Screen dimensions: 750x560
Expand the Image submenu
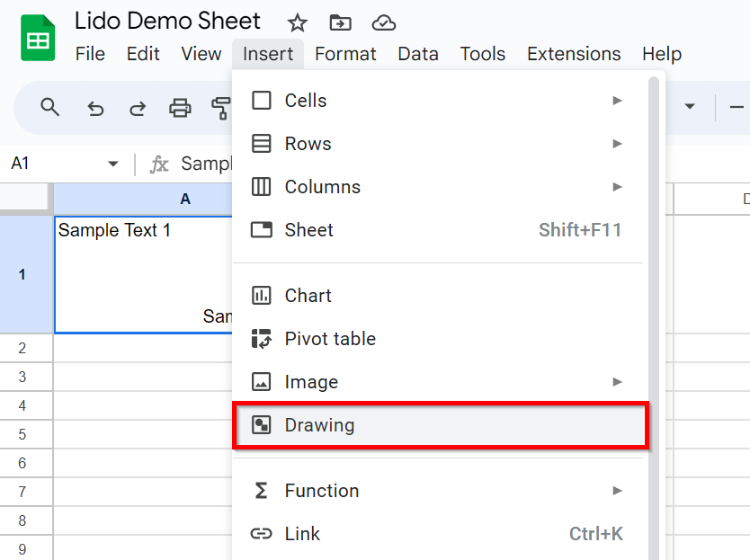[x=618, y=381]
